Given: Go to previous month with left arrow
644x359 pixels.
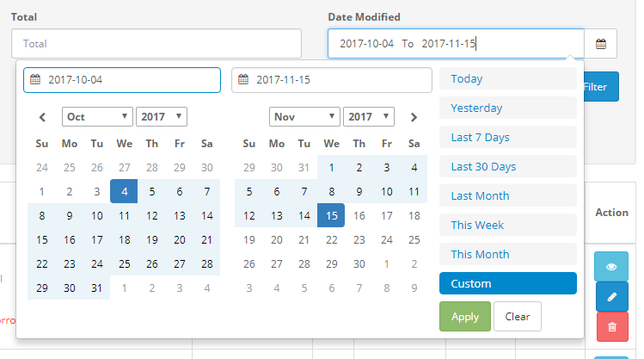Looking at the screenshot, I should [42, 117].
